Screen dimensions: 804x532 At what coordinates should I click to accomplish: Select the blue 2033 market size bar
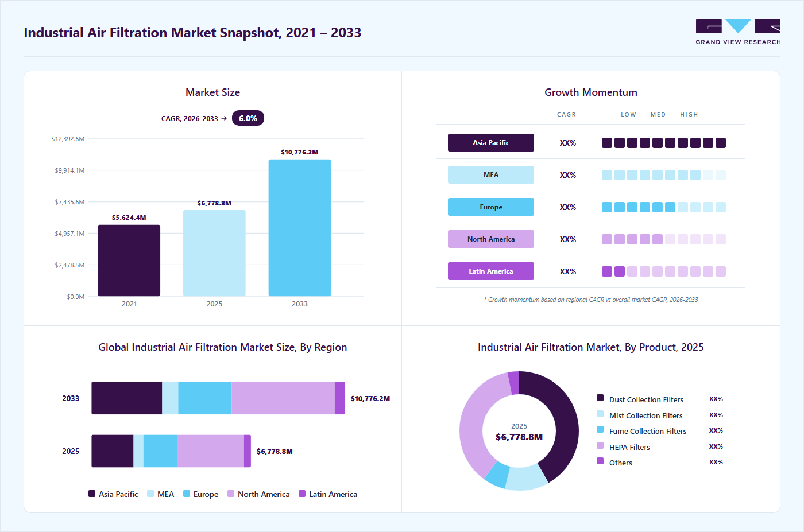tap(300, 228)
